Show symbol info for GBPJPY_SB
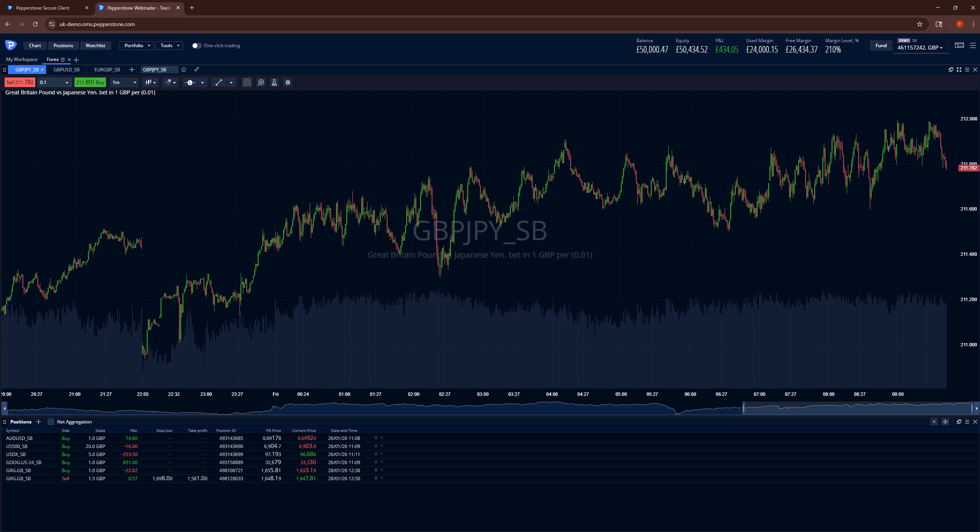 pyautogui.click(x=184, y=69)
